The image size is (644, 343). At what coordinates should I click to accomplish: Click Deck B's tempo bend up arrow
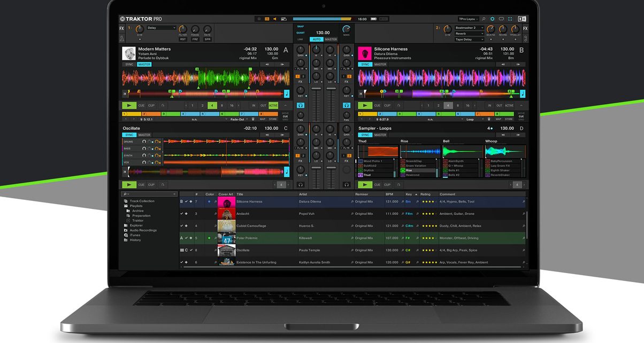(518, 64)
